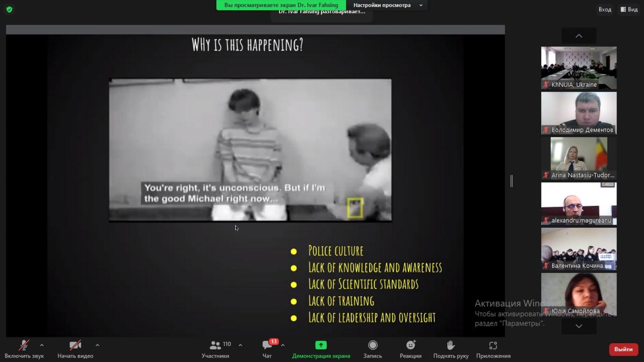Click the green encryption shield icon

pyautogui.click(x=9, y=9)
